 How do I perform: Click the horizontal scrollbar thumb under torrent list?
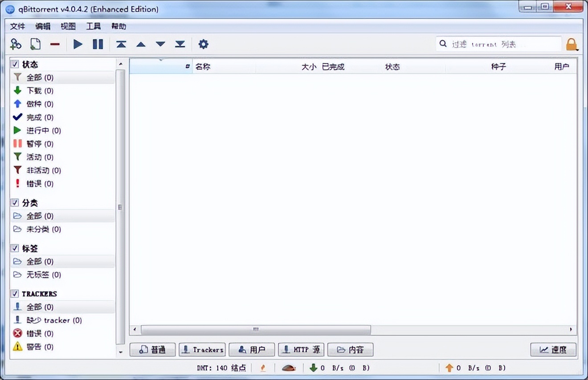click(x=256, y=330)
